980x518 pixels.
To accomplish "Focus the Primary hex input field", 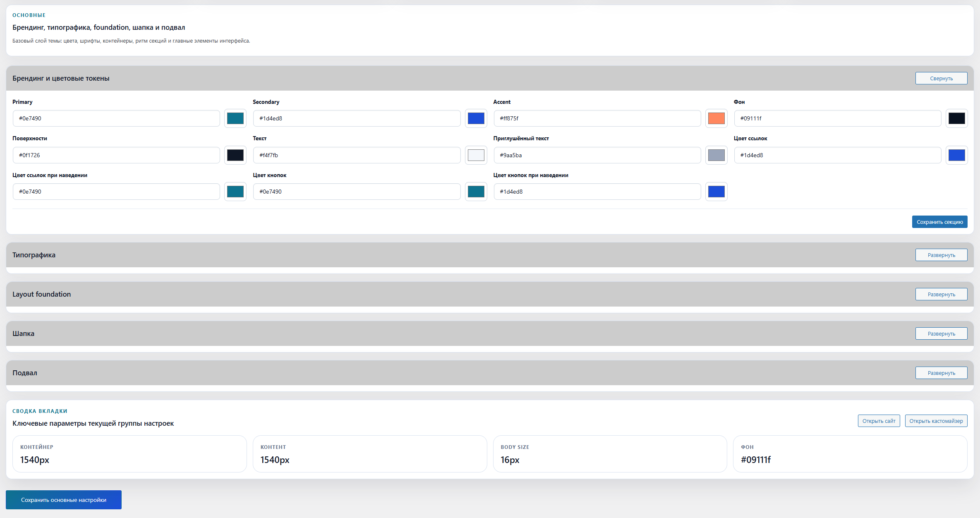I will point(116,118).
